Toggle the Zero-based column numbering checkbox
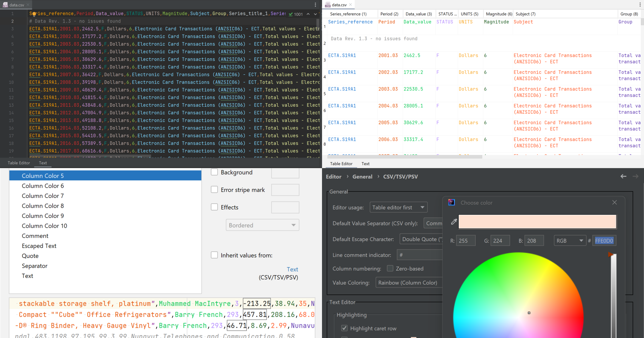The image size is (644, 338). click(390, 269)
